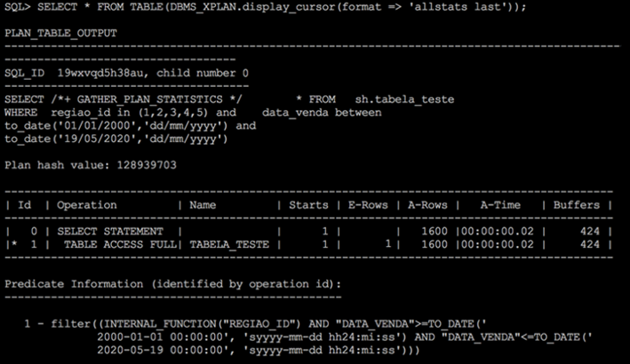Click the Operation column header
The width and height of the screenshot is (630, 364).
pyautogui.click(x=87, y=204)
